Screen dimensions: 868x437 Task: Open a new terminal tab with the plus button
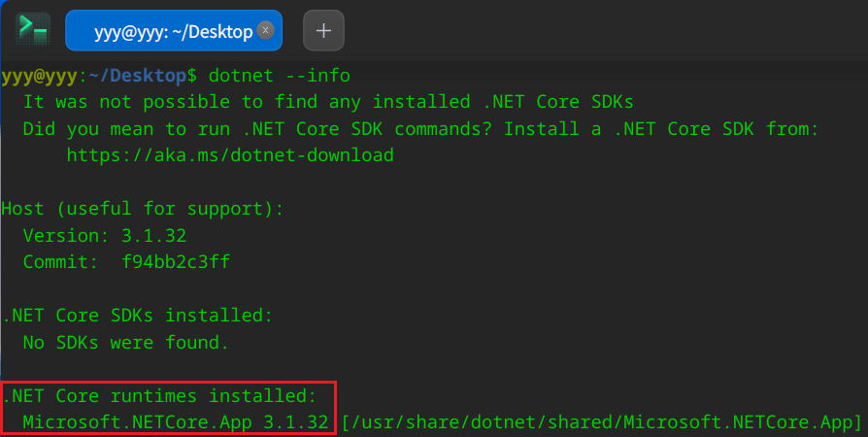tap(324, 30)
